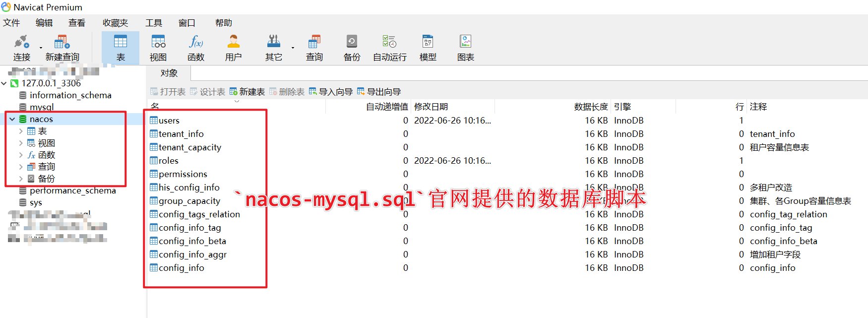Viewport: 868px width, 318px height.
Task: Sort by the 名 column header
Action: click(x=236, y=107)
